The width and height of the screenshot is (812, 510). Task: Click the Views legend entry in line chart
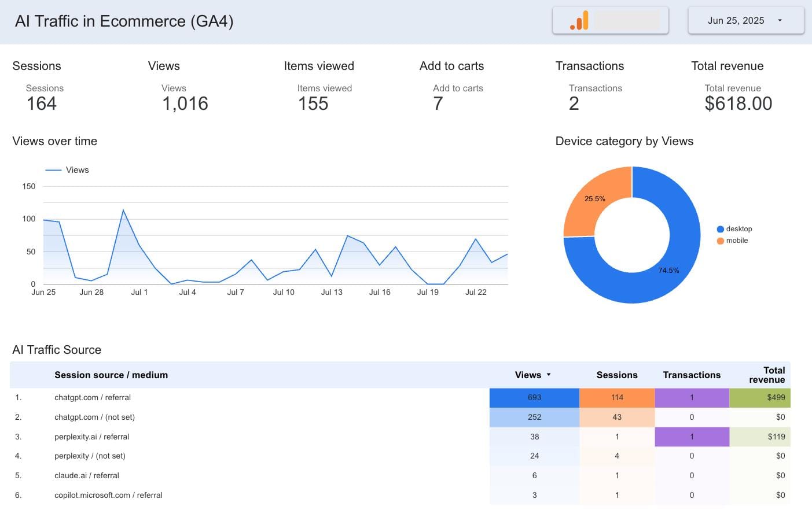[x=67, y=170]
